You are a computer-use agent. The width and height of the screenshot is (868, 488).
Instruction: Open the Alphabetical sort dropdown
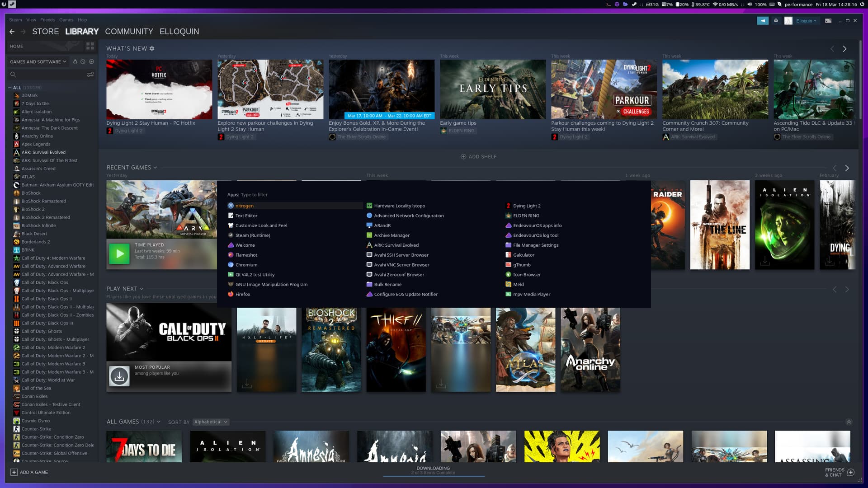(211, 422)
